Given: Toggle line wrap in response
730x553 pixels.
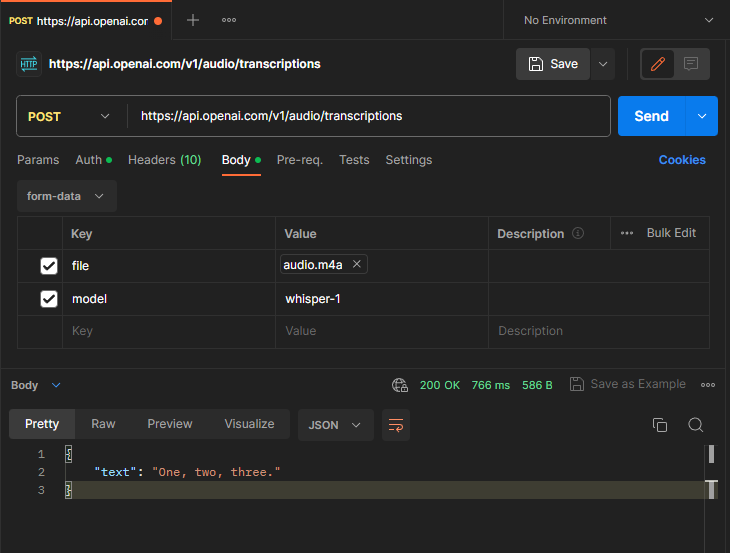Looking at the screenshot, I should coord(396,425).
